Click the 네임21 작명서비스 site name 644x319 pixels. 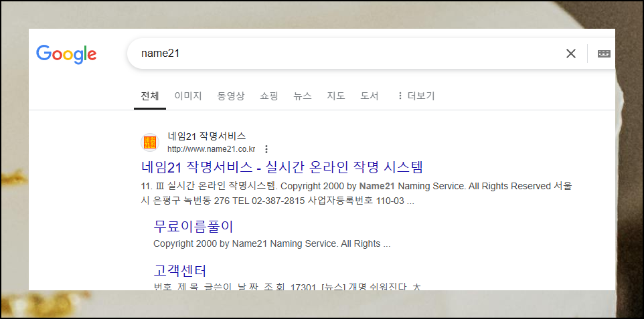(207, 136)
